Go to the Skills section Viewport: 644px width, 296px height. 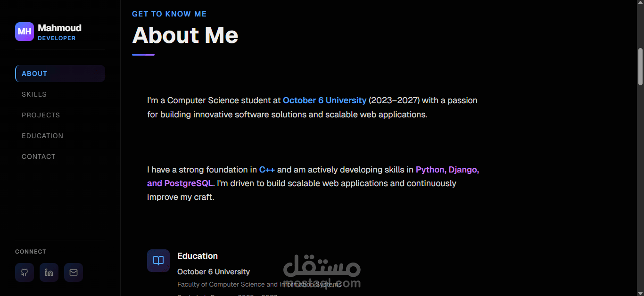point(34,94)
